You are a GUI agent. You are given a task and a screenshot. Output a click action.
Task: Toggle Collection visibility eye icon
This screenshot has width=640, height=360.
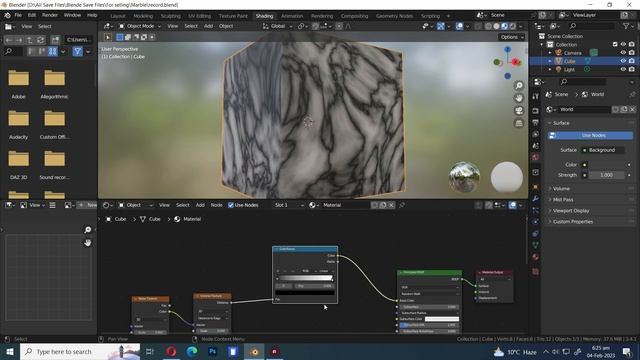[x=623, y=44]
